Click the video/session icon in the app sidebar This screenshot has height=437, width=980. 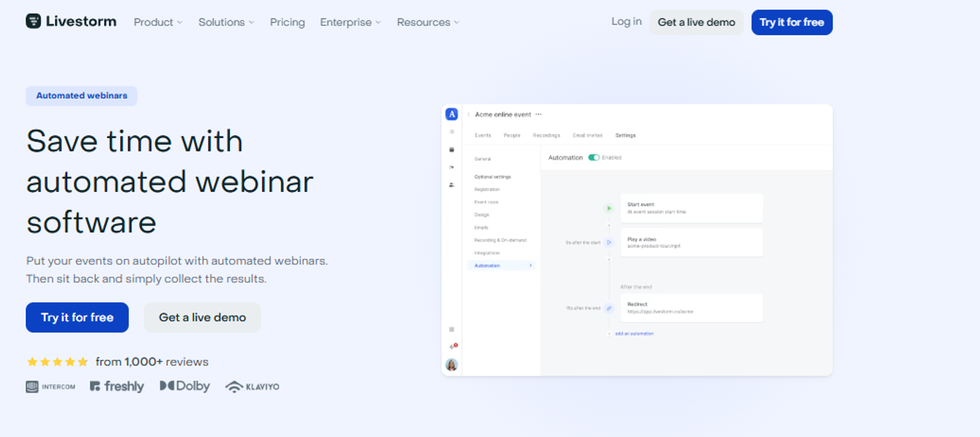[x=452, y=167]
